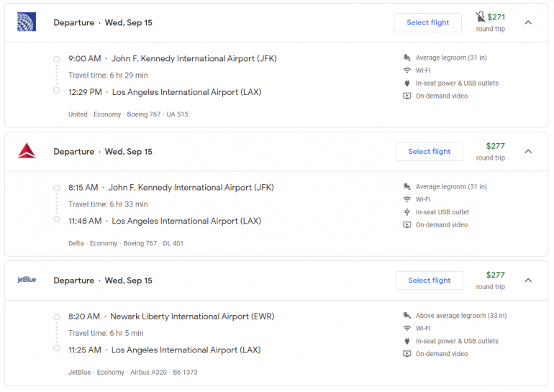Screen dimensions: 554x392
Task: Click the no carry-on bag icon beside $271
Action: (x=481, y=17)
